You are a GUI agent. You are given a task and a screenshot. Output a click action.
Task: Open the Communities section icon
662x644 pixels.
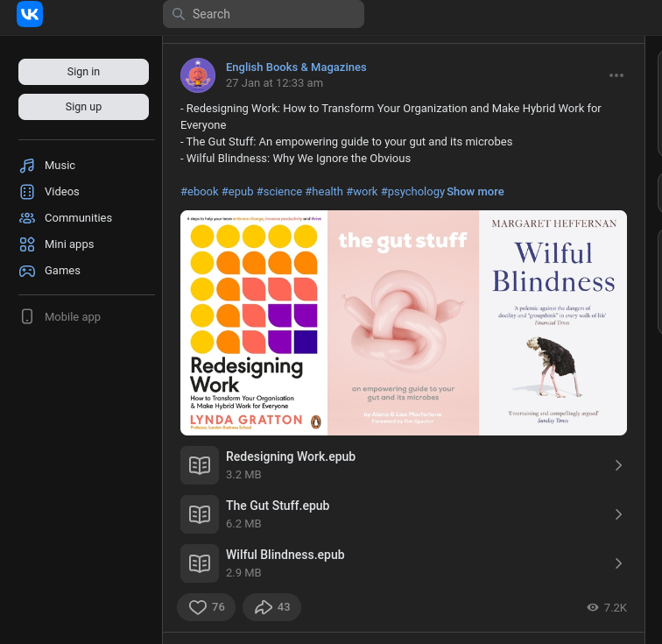click(x=27, y=218)
